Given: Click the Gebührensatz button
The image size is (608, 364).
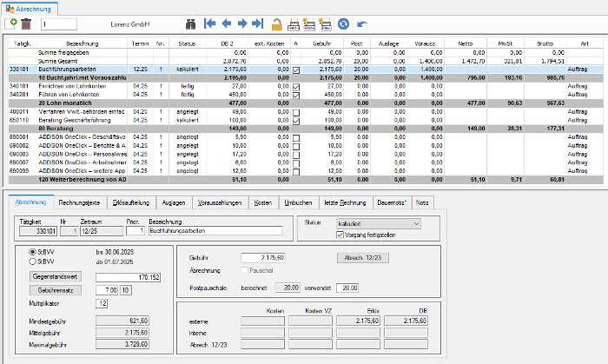Looking at the screenshot, I should coord(56,290).
